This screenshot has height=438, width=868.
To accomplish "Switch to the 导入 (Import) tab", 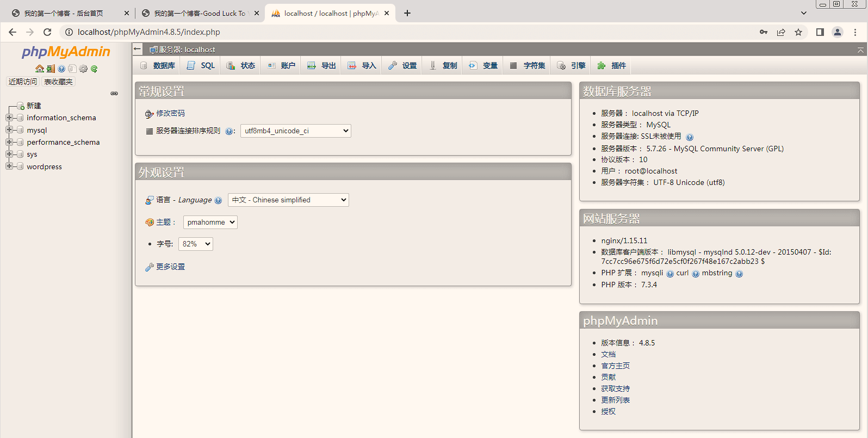I will [x=362, y=65].
